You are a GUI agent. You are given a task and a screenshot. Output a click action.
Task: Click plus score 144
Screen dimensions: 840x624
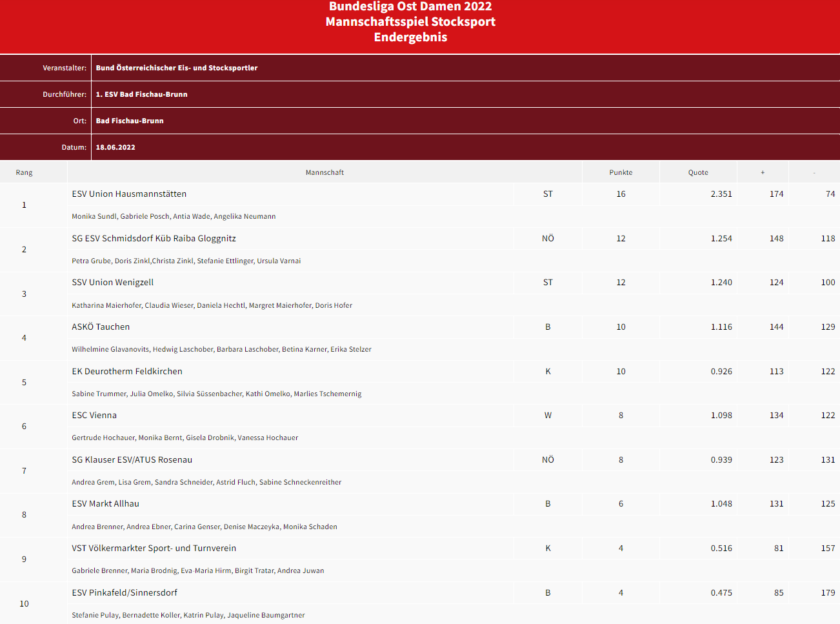pyautogui.click(x=777, y=327)
